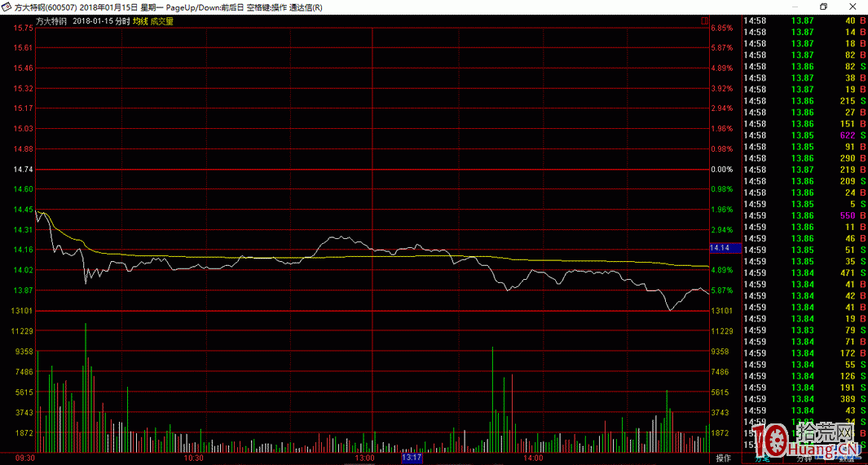The height and width of the screenshot is (465, 868).
Task: Click the 6.85% label on the right axis
Action: click(722, 28)
